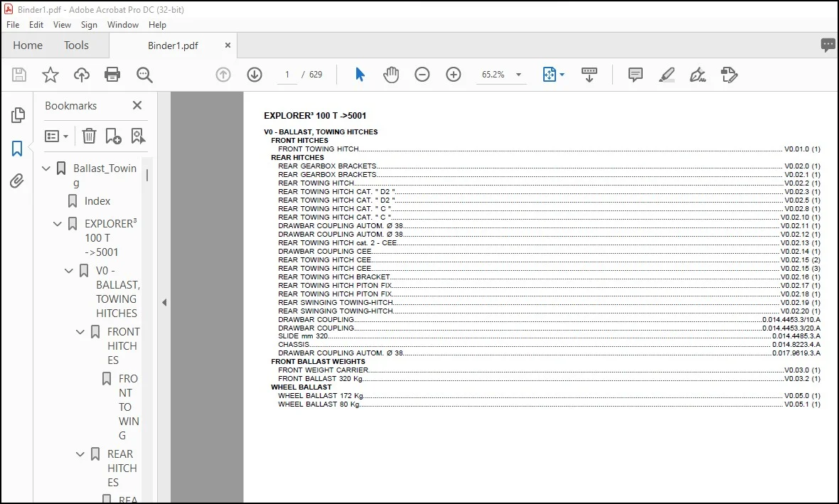The width and height of the screenshot is (839, 504).
Task: Go to previous page arrow
Action: 223,75
